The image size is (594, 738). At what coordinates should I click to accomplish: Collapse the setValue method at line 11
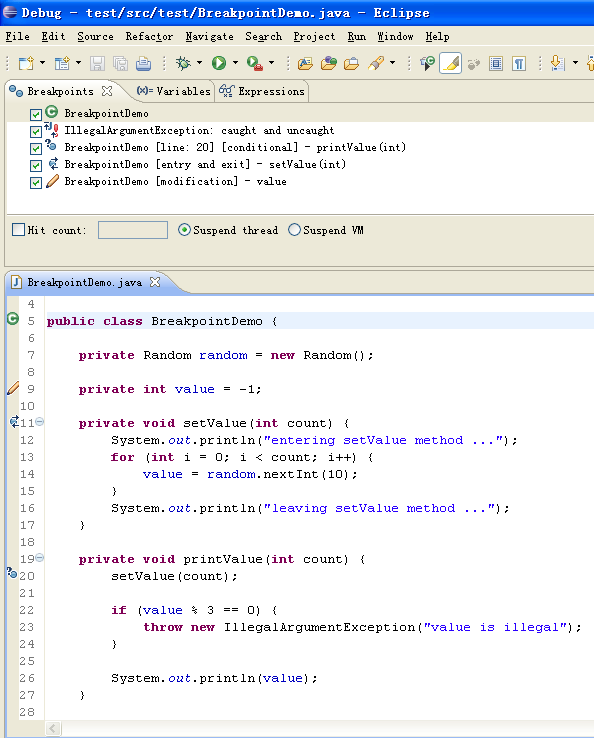(40, 422)
